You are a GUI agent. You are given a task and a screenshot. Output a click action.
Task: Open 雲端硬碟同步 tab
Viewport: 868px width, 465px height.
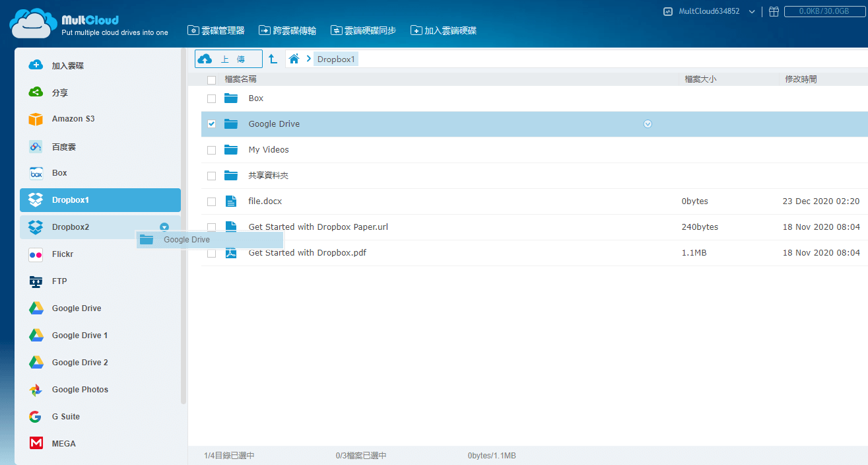pyautogui.click(x=363, y=30)
